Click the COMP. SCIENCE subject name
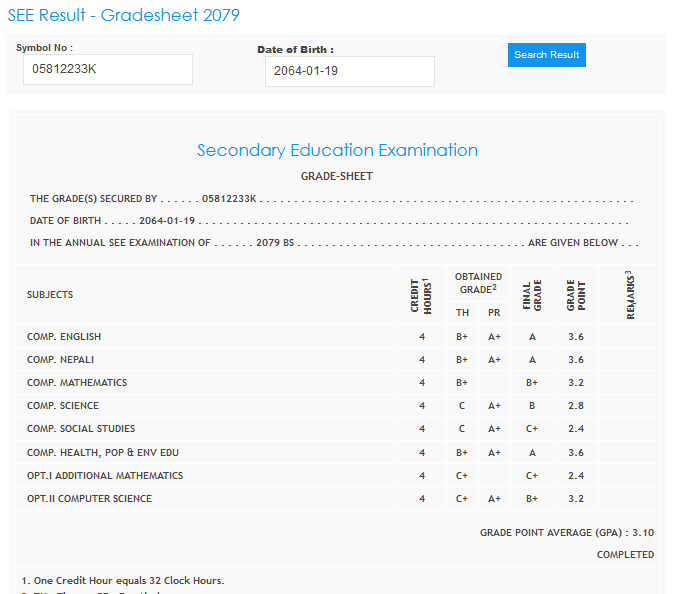The height and width of the screenshot is (594, 687). click(x=63, y=406)
